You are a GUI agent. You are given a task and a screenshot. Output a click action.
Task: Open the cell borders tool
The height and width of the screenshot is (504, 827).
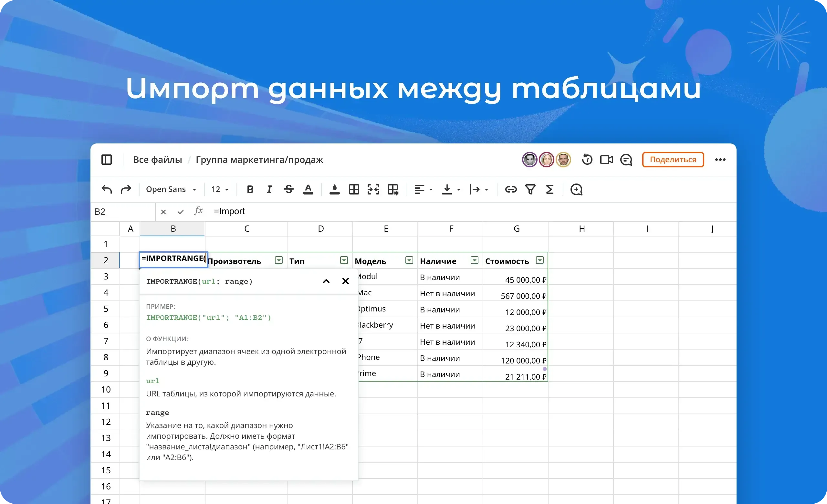click(354, 189)
